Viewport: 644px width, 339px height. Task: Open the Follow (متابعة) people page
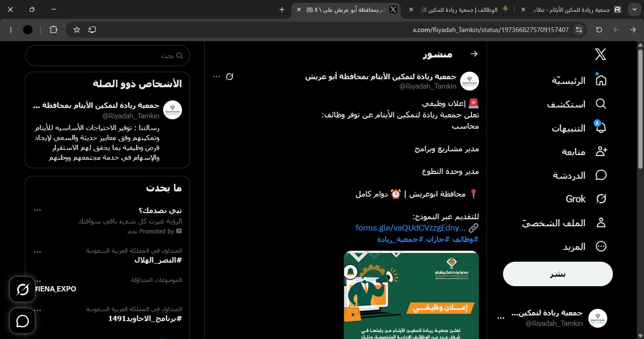coord(585,151)
